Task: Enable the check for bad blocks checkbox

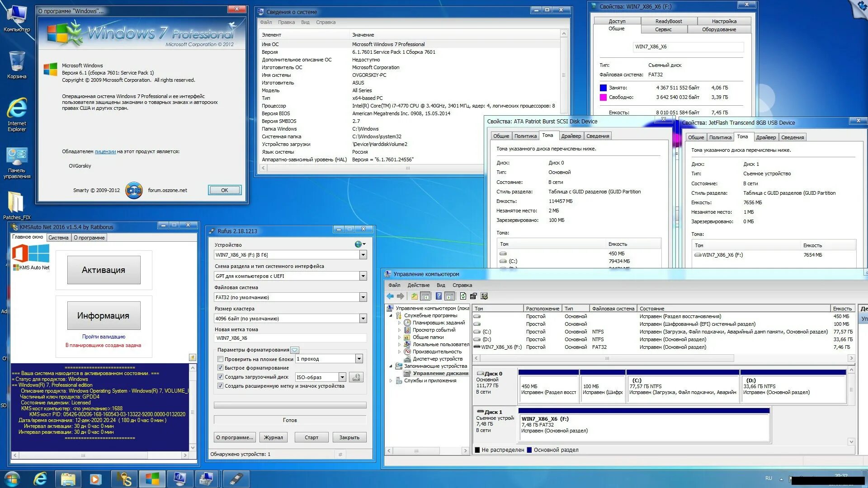Action: point(221,359)
